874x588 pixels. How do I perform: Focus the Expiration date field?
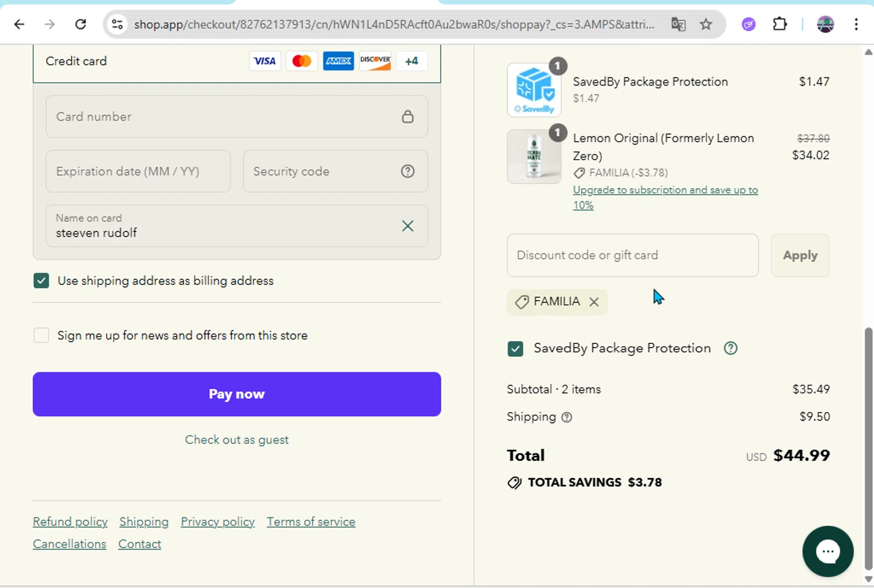click(x=138, y=171)
